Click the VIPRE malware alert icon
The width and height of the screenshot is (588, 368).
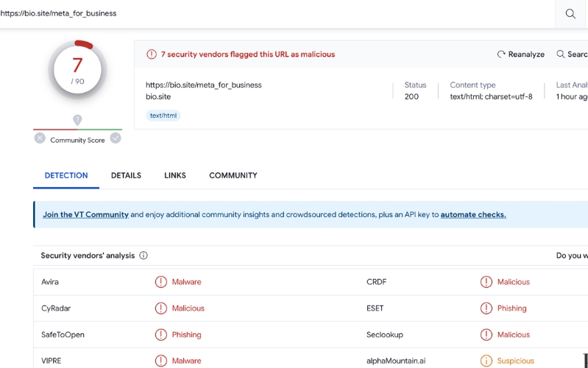pos(161,361)
